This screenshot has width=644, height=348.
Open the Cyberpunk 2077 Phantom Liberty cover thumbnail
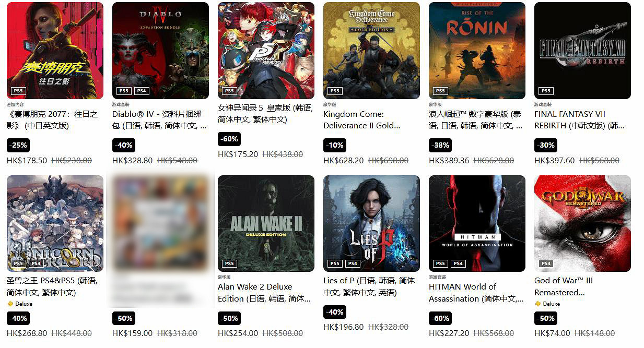(x=55, y=51)
